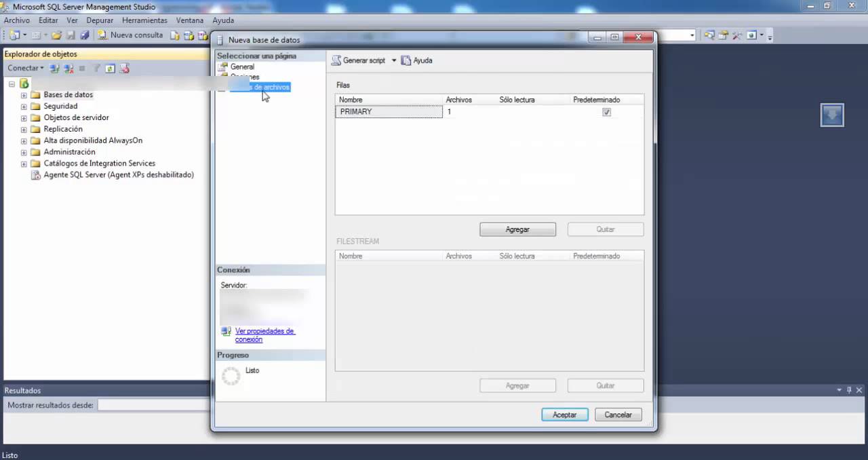This screenshot has width=868, height=460.
Task: Click the Save All icon
Action: 85,35
